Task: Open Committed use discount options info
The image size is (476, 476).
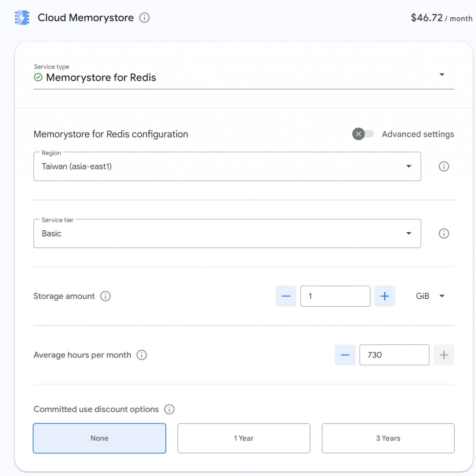Action: coord(169,409)
